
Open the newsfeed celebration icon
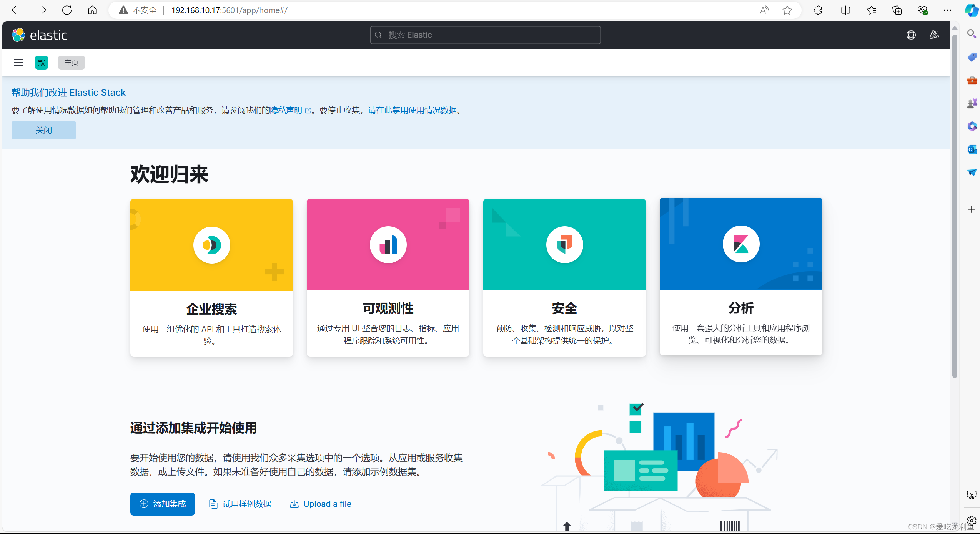[x=934, y=35]
